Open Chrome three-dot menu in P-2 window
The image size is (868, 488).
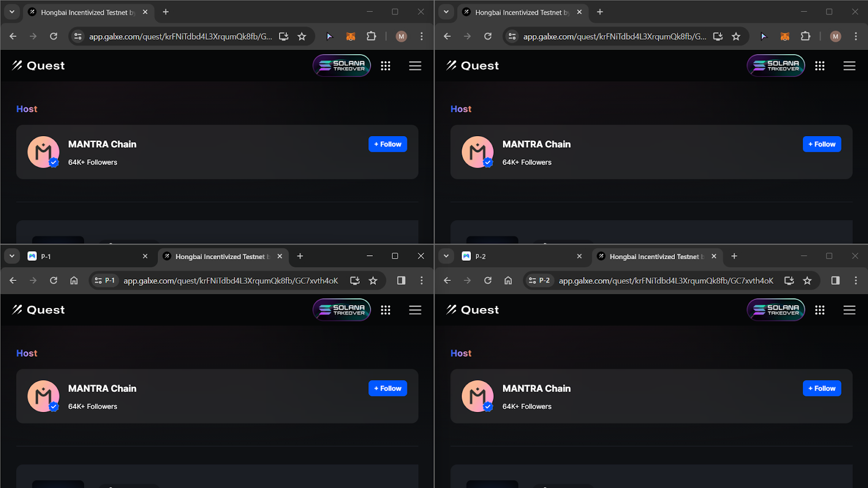(x=856, y=280)
